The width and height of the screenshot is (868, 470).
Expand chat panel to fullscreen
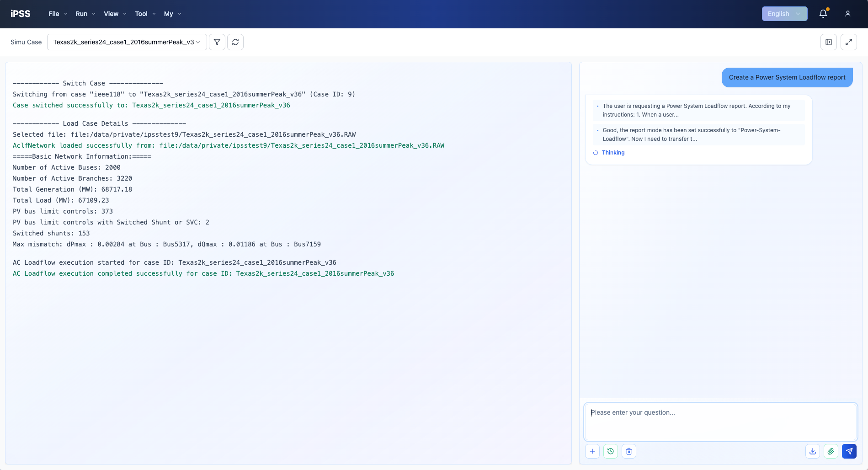[849, 42]
